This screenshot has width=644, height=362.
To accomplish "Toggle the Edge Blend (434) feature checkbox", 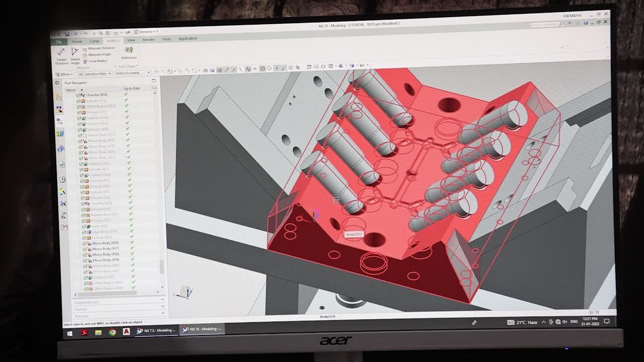I will (84, 232).
